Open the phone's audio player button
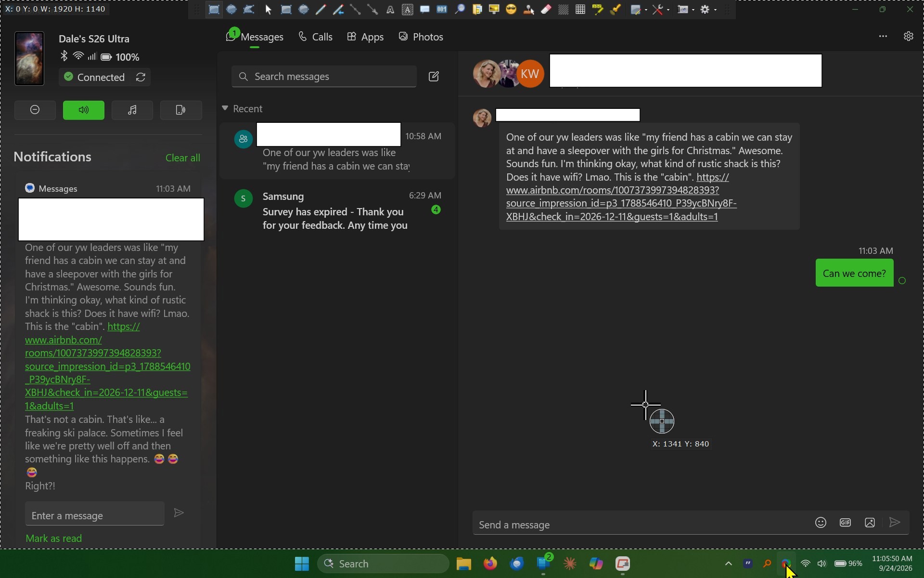This screenshot has width=924, height=578. [x=132, y=110]
